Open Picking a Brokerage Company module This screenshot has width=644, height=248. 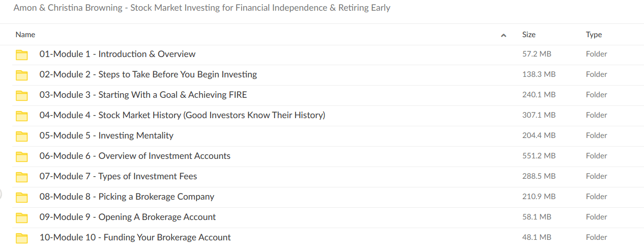coord(127,197)
